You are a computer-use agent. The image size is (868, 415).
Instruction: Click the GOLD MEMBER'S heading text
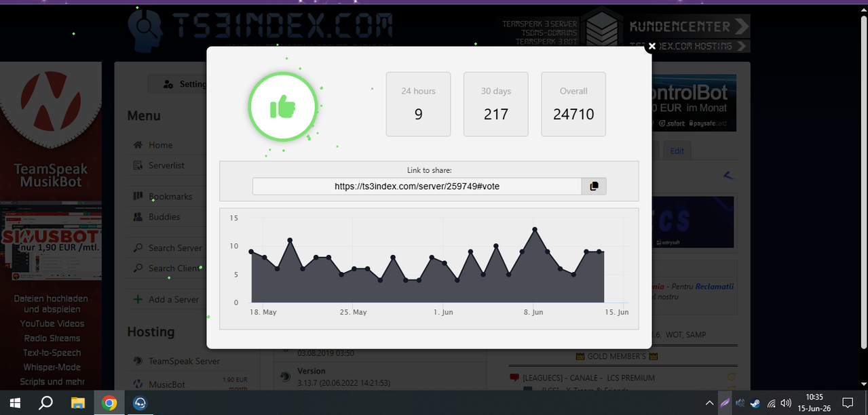click(616, 356)
